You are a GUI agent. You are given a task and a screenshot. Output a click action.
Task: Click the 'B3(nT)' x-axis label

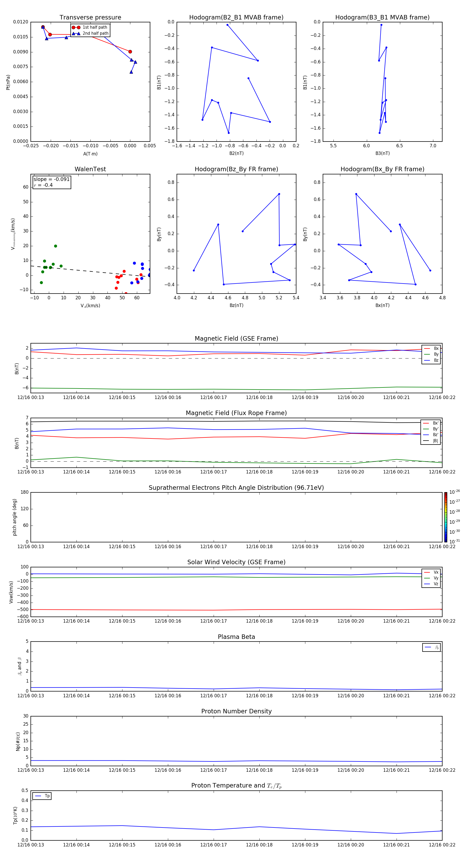point(382,154)
